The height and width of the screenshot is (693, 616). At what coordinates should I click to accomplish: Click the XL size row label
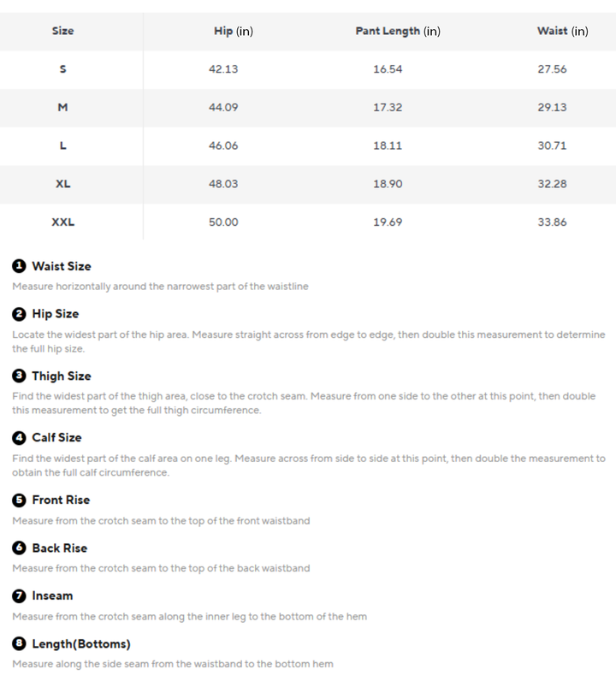62,184
